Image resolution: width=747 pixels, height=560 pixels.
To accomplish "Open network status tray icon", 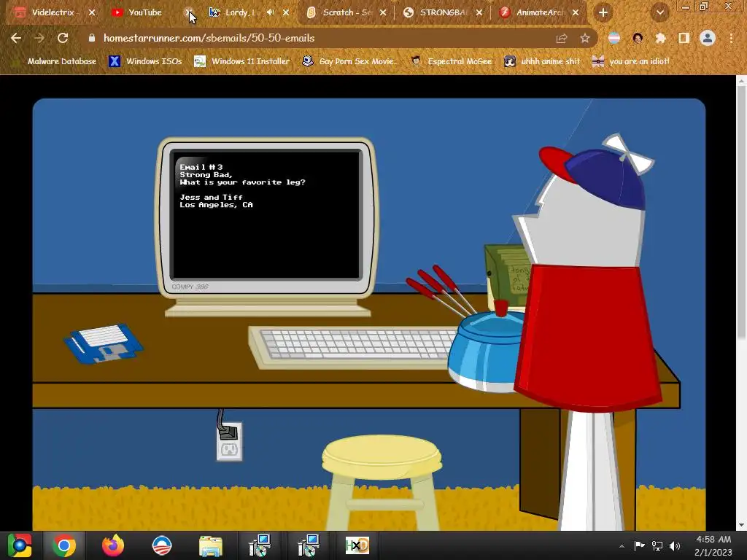I will pos(657,545).
